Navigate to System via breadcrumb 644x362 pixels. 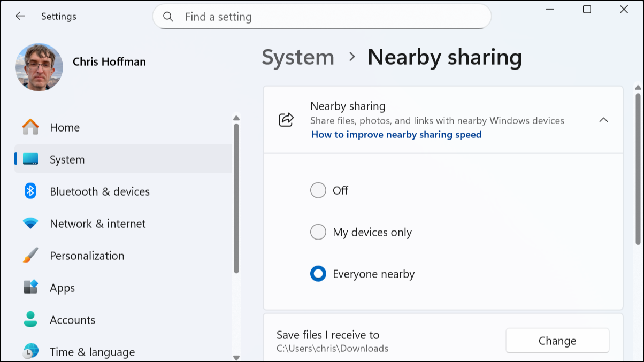pos(298,57)
